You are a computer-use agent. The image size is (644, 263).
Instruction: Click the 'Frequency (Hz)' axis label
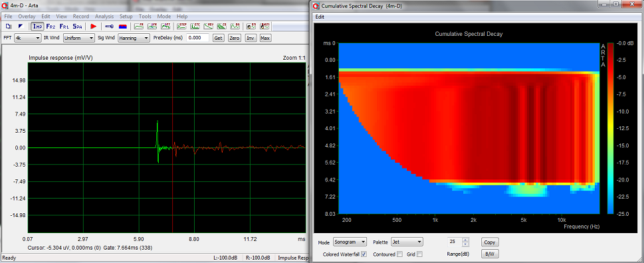pyautogui.click(x=582, y=226)
